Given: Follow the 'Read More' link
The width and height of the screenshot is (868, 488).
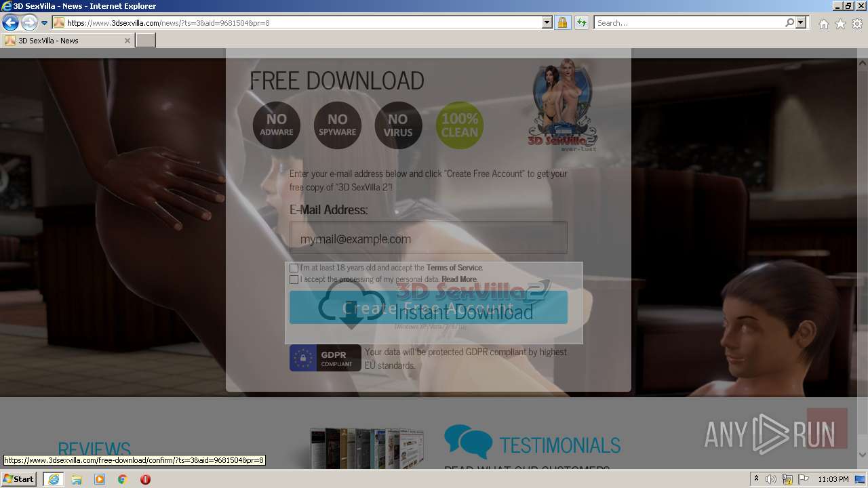Looking at the screenshot, I should [459, 279].
